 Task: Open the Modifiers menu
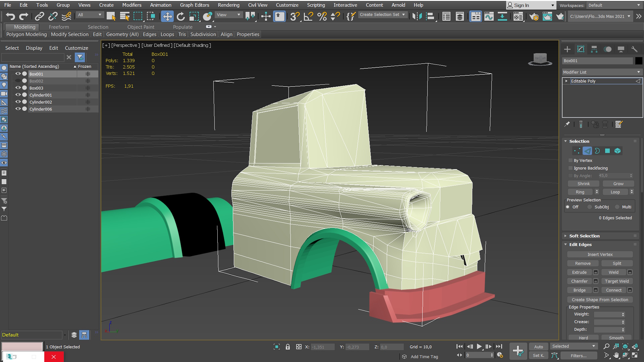[x=131, y=5]
